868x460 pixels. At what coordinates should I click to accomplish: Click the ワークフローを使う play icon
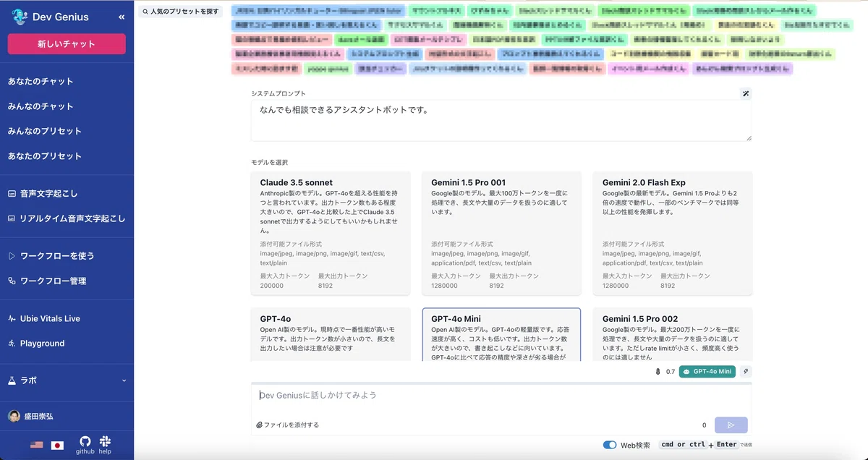coord(12,256)
